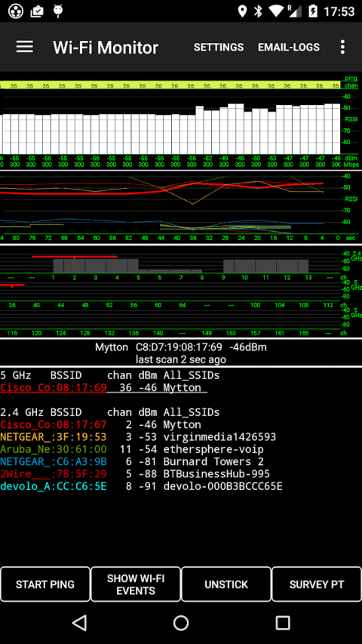Tap the Android home circle button
The height and width of the screenshot is (644, 362).
pyautogui.click(x=181, y=623)
